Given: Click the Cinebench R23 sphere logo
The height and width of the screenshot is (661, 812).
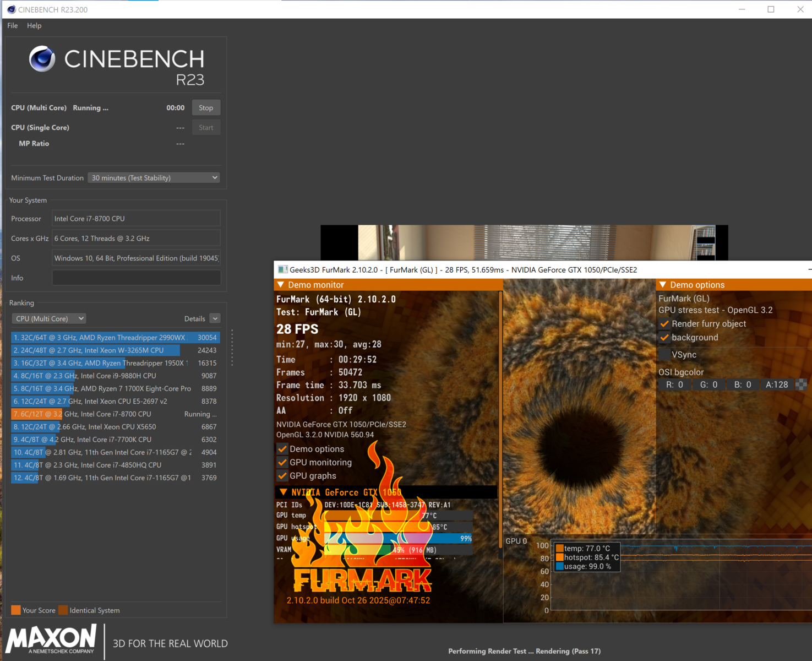Looking at the screenshot, I should coord(42,59).
